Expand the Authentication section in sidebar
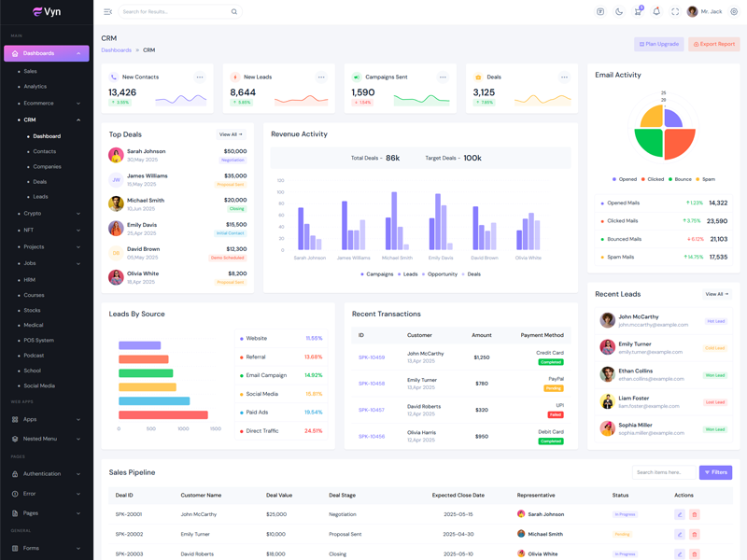This screenshot has width=747, height=560. [x=47, y=474]
